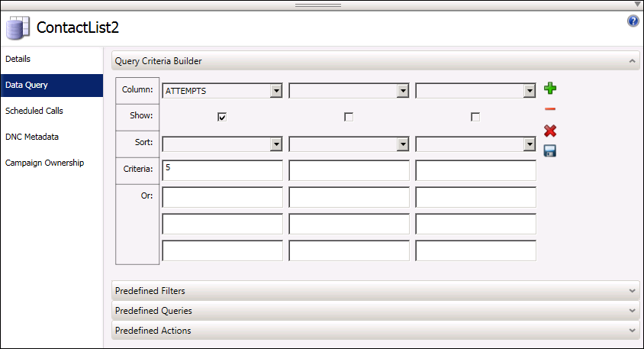Open help with the question mark icon

pos(633,21)
